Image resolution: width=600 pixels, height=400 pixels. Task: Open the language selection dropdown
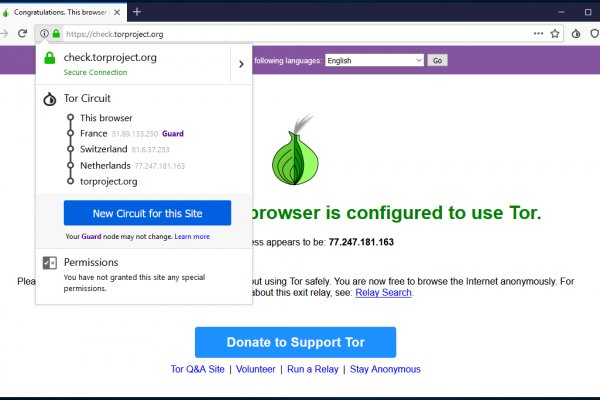tap(374, 60)
